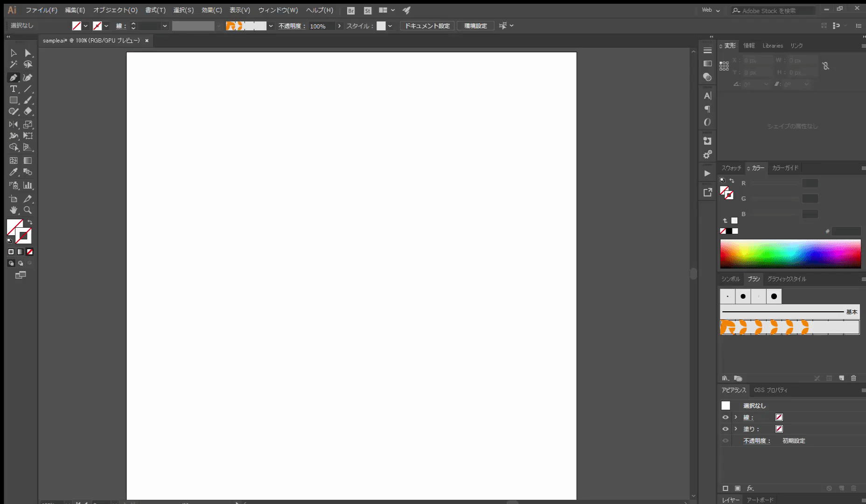866x504 pixels.
Task: Select the Eyedropper tool
Action: (x=13, y=172)
